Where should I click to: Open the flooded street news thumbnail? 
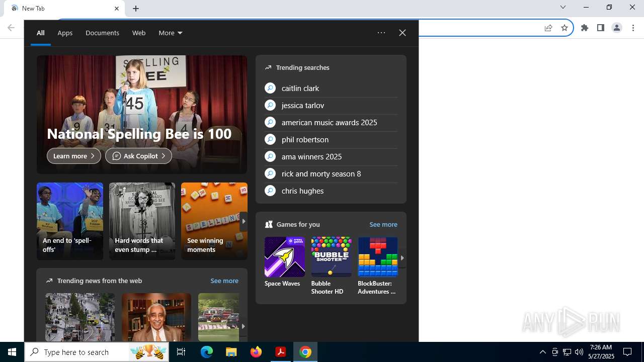(x=80, y=317)
